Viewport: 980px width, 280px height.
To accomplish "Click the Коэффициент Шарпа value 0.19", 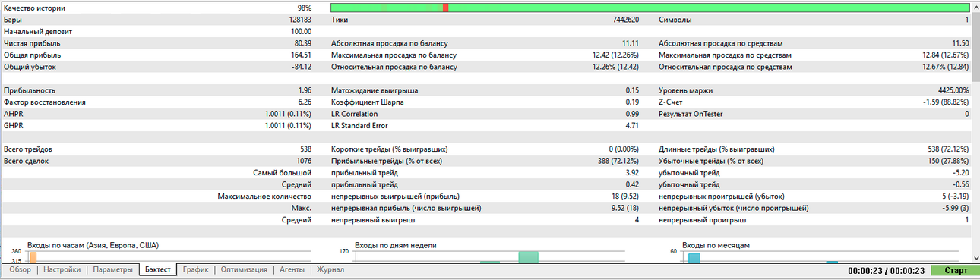I will pyautogui.click(x=631, y=102).
